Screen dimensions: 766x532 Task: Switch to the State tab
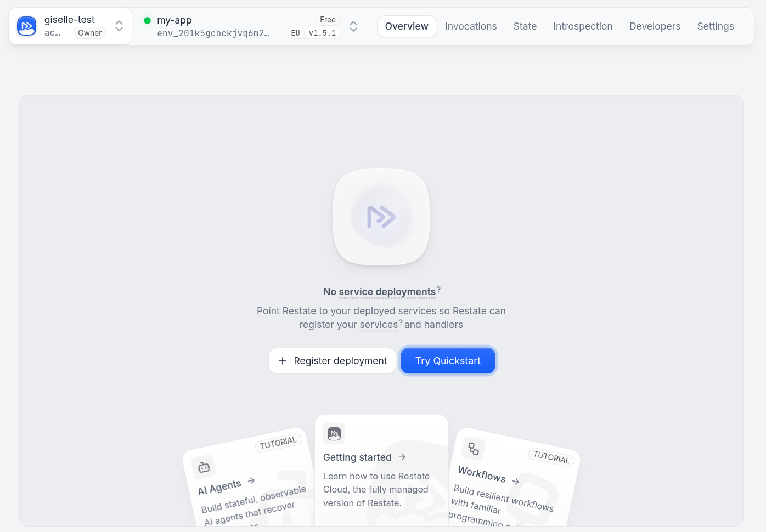tap(525, 26)
